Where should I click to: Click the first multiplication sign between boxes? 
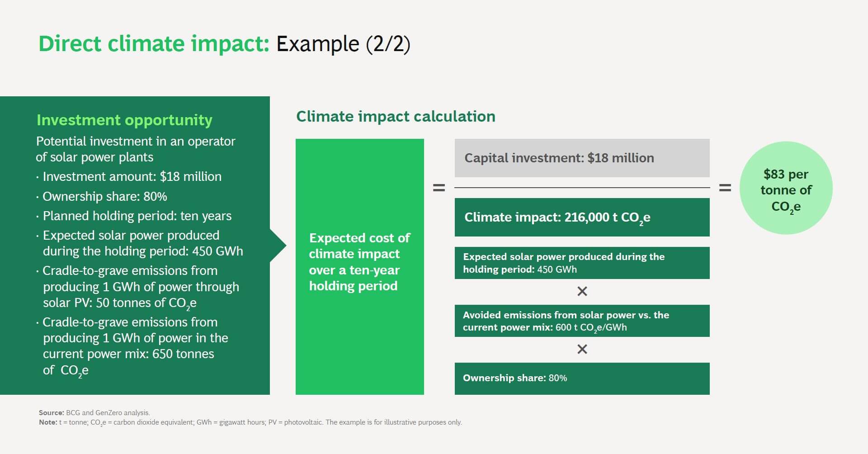click(582, 292)
